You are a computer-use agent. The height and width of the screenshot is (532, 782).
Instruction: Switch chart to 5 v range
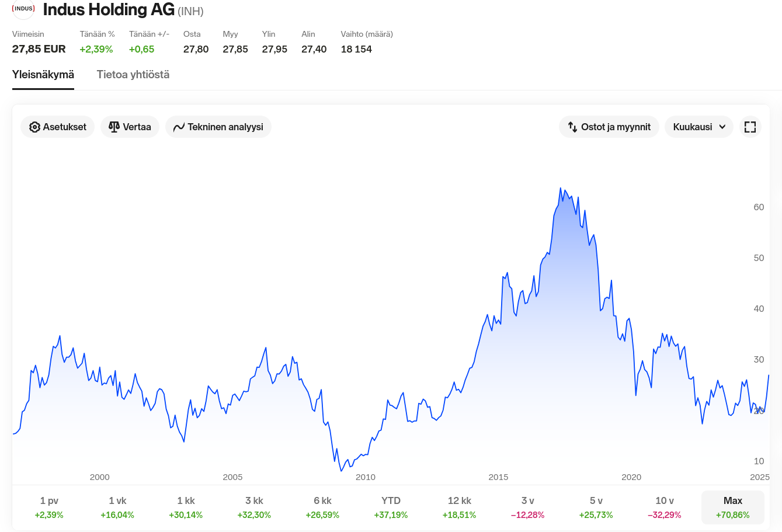(596, 507)
